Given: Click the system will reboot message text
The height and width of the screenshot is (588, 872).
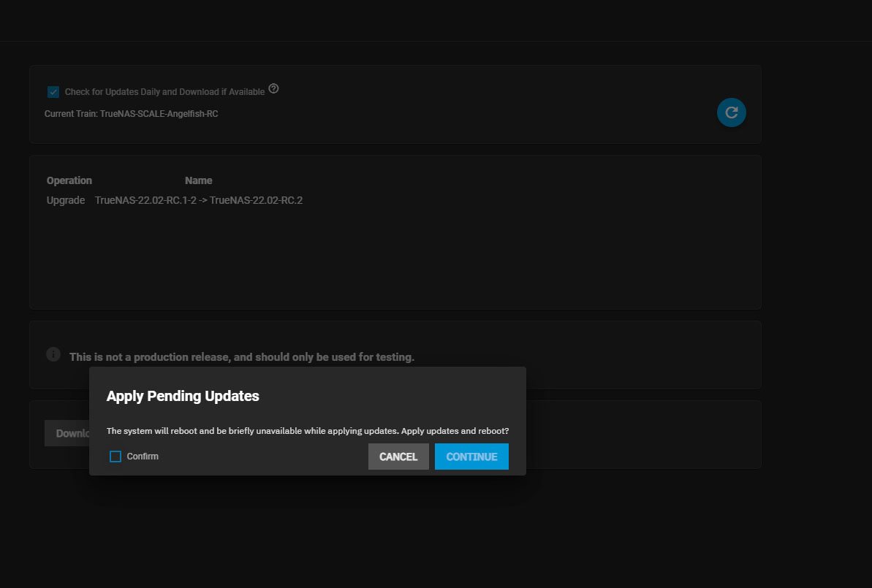Looking at the screenshot, I should tap(307, 431).
